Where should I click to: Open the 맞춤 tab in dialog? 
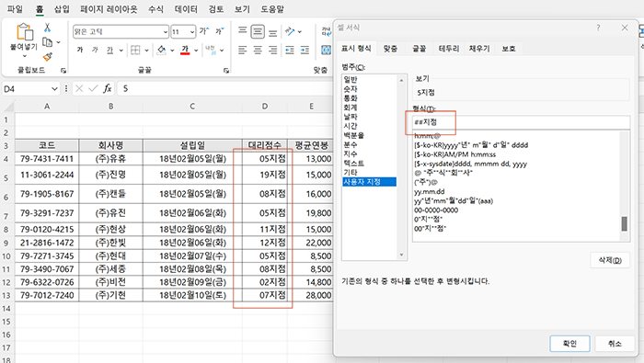click(x=390, y=49)
